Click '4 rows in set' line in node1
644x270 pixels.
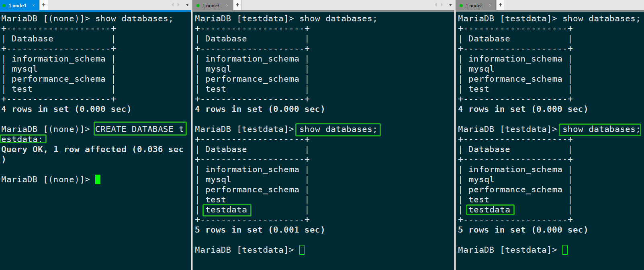click(66, 109)
